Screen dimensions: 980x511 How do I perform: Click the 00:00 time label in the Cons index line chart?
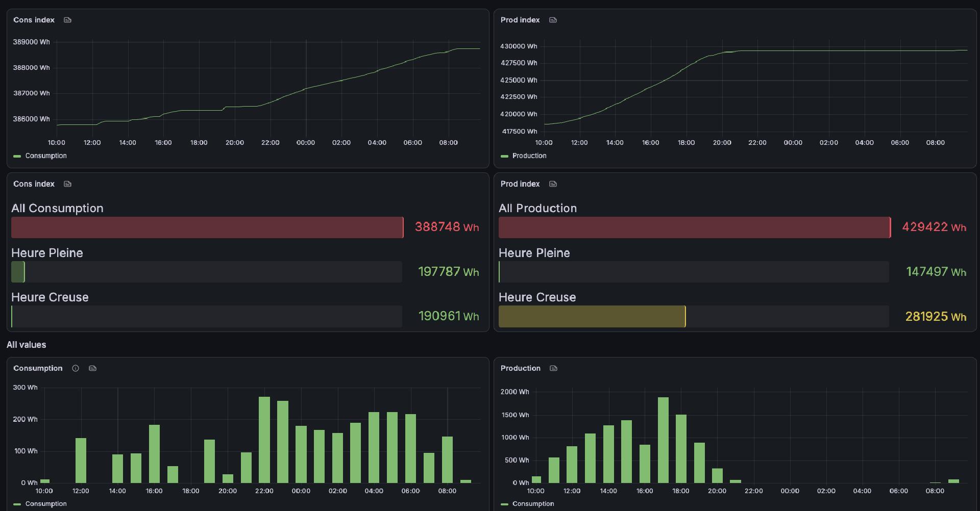(x=306, y=142)
